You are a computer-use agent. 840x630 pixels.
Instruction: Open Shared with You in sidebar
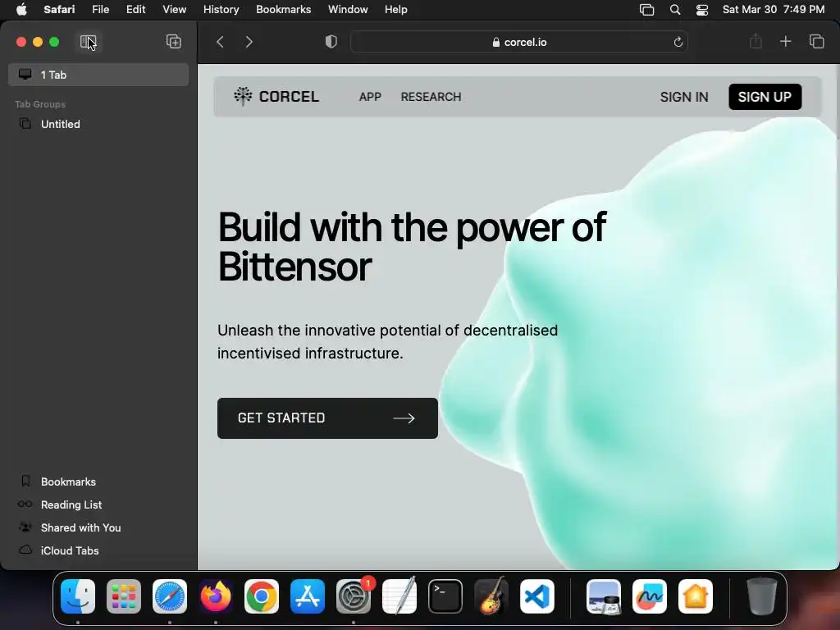point(98,527)
